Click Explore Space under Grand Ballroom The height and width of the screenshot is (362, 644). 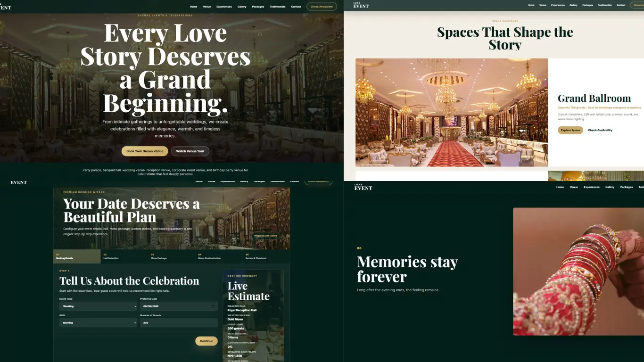click(570, 130)
